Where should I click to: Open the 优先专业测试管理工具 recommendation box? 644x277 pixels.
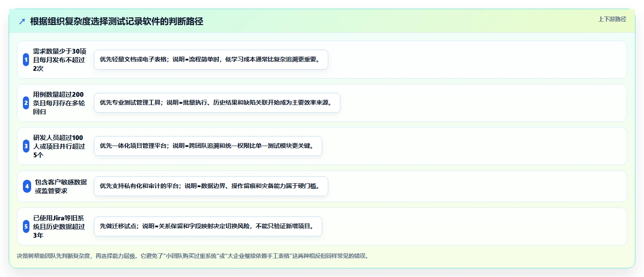(x=217, y=103)
